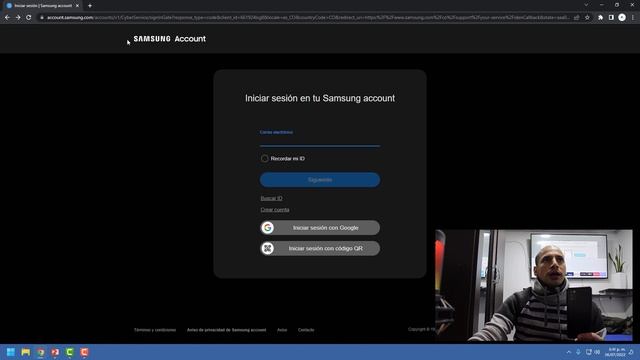
Task: Select the Iniciar sesión Samsung account tab
Action: tap(42, 6)
